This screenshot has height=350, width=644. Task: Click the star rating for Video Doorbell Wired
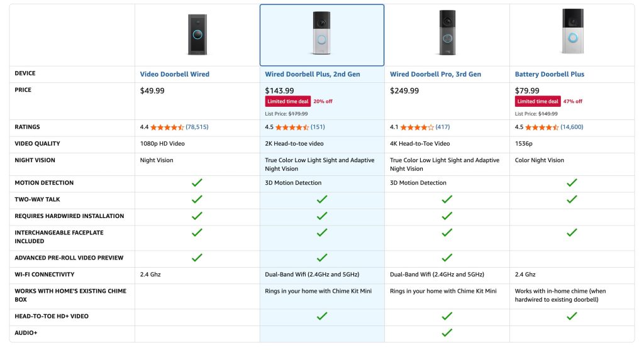(x=167, y=127)
